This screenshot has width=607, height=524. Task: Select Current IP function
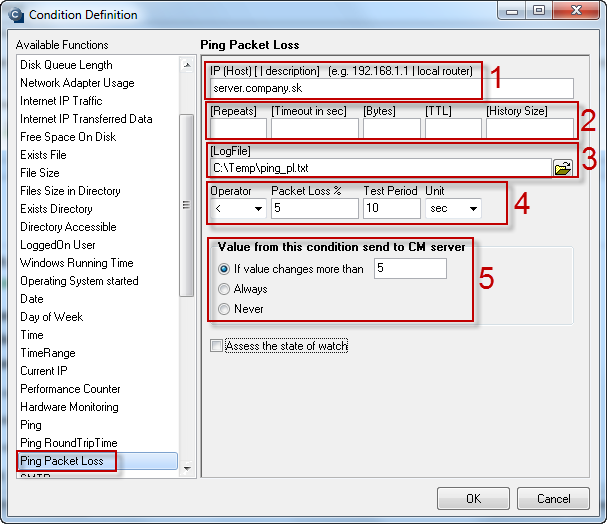(x=44, y=371)
